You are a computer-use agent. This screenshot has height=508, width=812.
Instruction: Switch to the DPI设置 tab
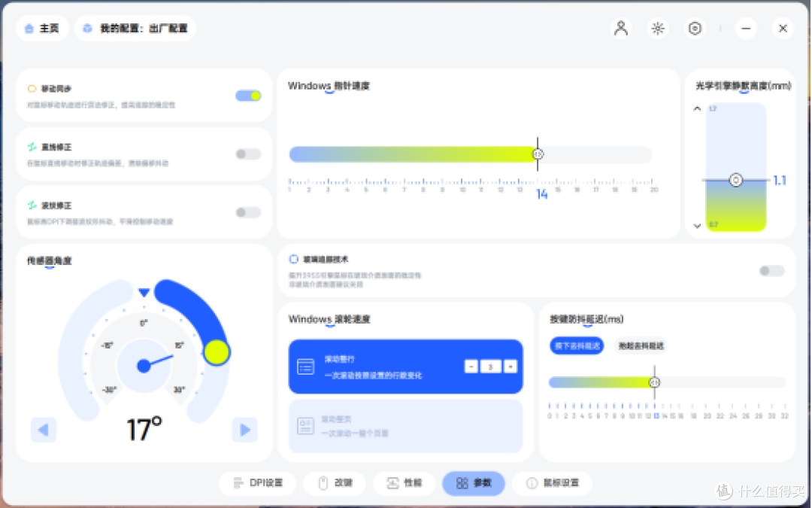(257, 483)
